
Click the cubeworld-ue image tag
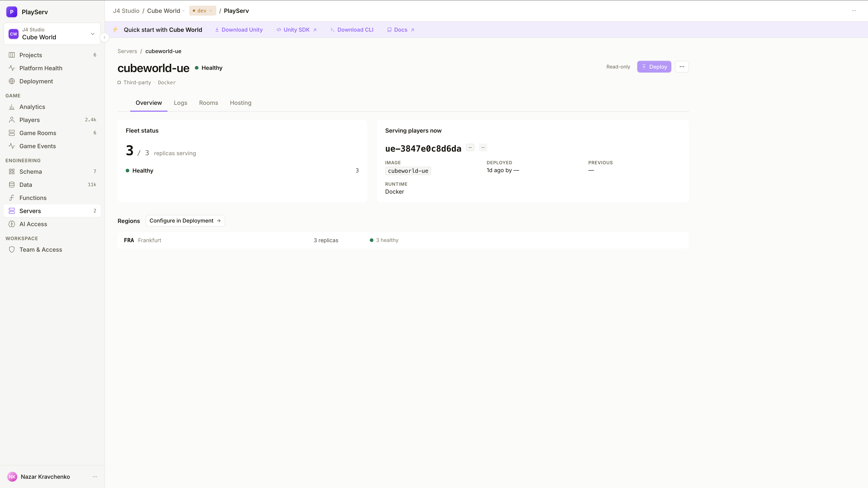pos(408,171)
